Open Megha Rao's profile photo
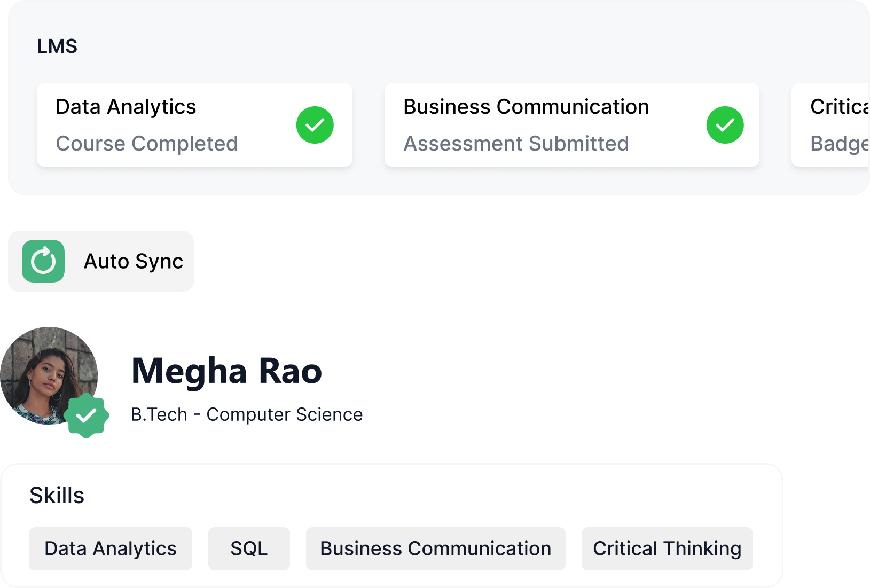Screen dimensions: 870x588 49,375
